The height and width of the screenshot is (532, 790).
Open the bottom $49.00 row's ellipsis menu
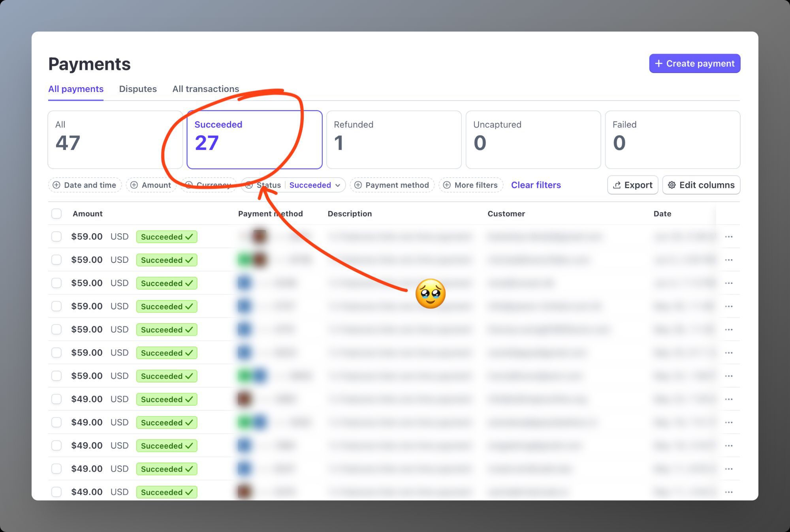(x=729, y=492)
